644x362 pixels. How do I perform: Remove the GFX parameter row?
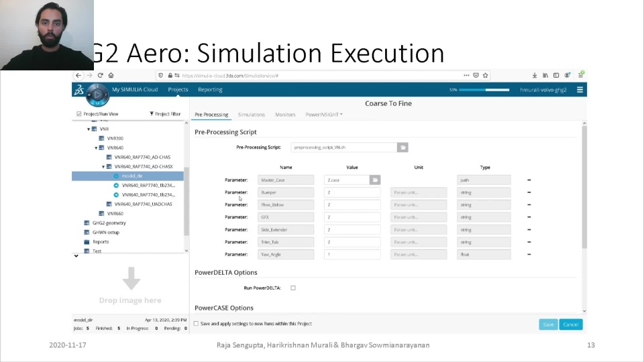click(529, 217)
